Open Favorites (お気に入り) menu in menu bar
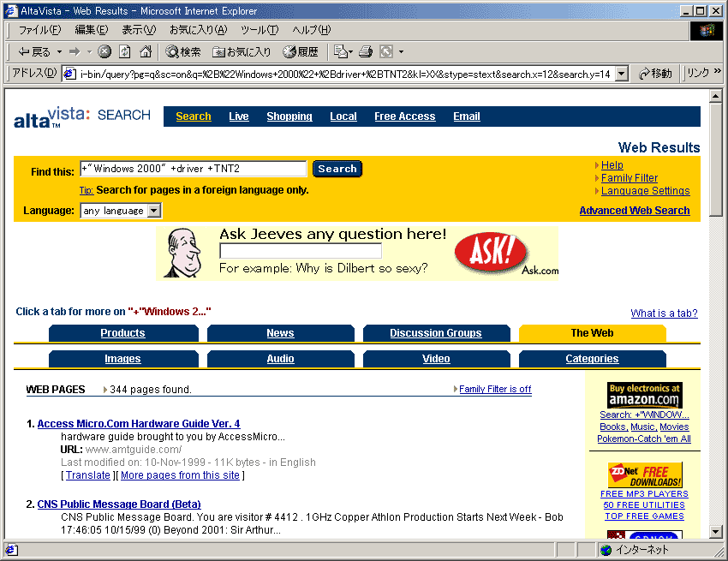Image resolution: width=728 pixels, height=561 pixels. coord(198,30)
